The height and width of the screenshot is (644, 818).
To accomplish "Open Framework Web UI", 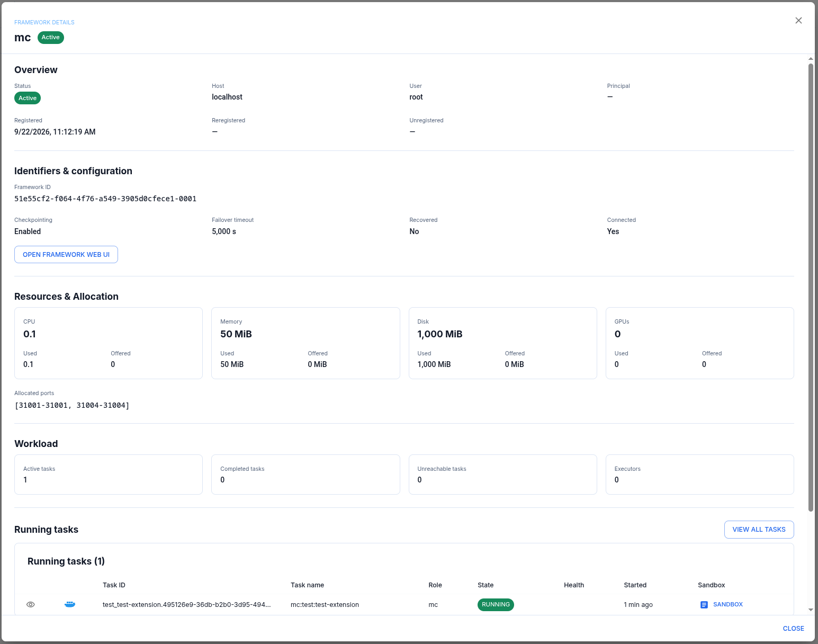I will [x=66, y=255].
